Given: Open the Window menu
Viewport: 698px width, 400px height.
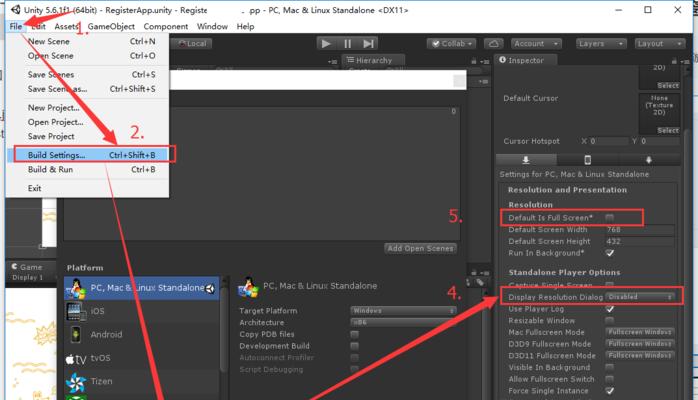Looking at the screenshot, I should click(212, 27).
